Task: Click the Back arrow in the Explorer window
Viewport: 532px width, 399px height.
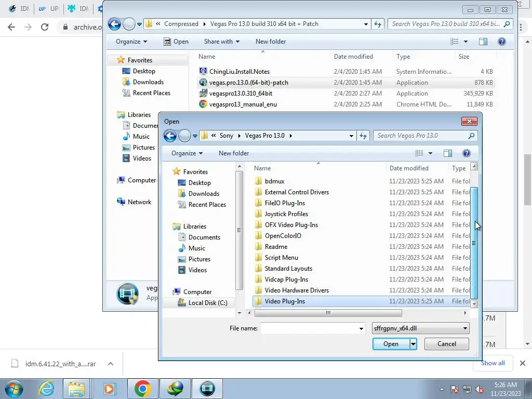Action: tap(114, 24)
